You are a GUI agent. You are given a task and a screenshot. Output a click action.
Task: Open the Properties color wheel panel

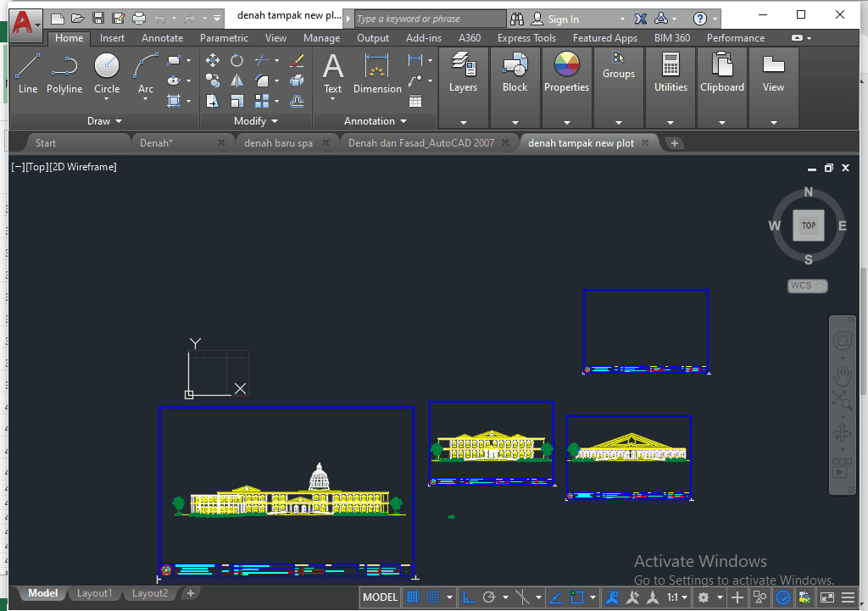[x=566, y=73]
